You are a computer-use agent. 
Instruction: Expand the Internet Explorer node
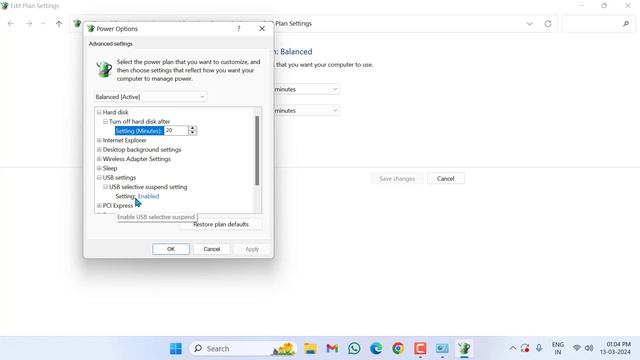coord(99,140)
